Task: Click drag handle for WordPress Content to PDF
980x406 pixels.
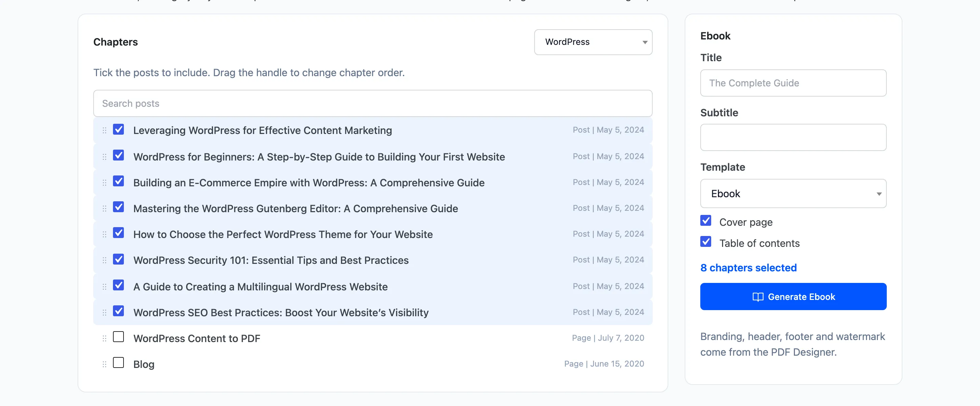Action: 104,338
